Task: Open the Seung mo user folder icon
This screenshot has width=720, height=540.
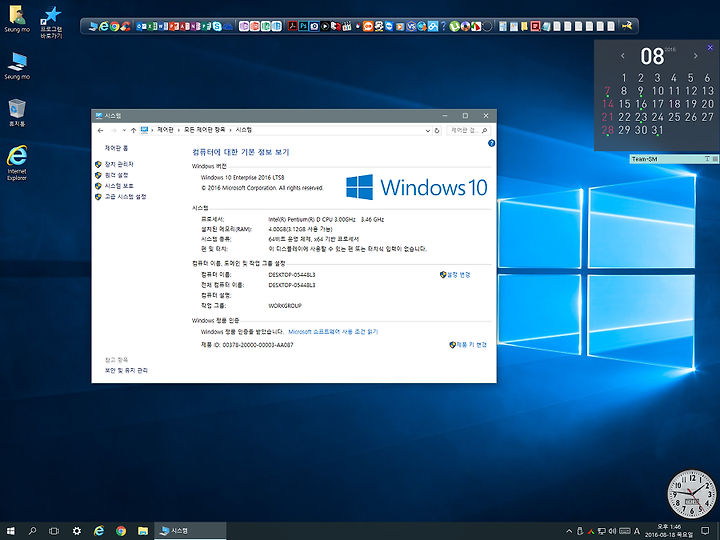Action: [x=17, y=19]
